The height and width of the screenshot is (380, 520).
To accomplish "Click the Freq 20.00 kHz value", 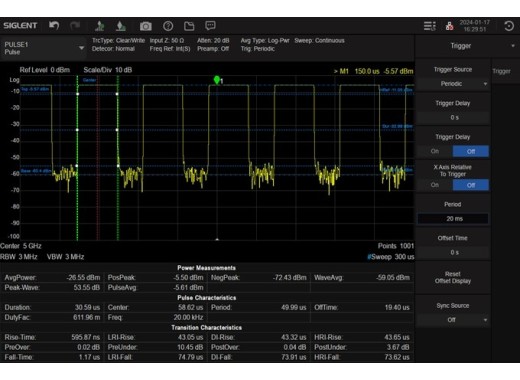I will click(x=188, y=317).
